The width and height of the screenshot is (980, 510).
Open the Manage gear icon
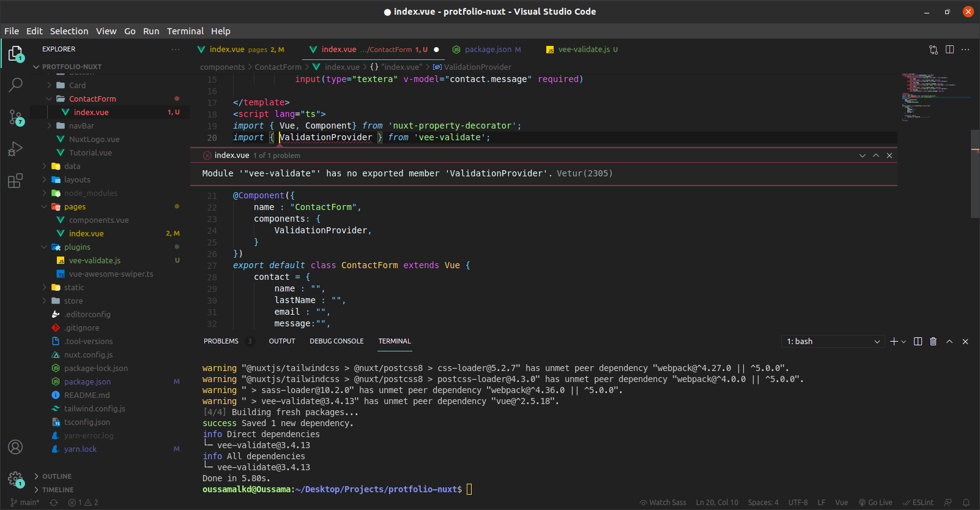click(x=16, y=479)
